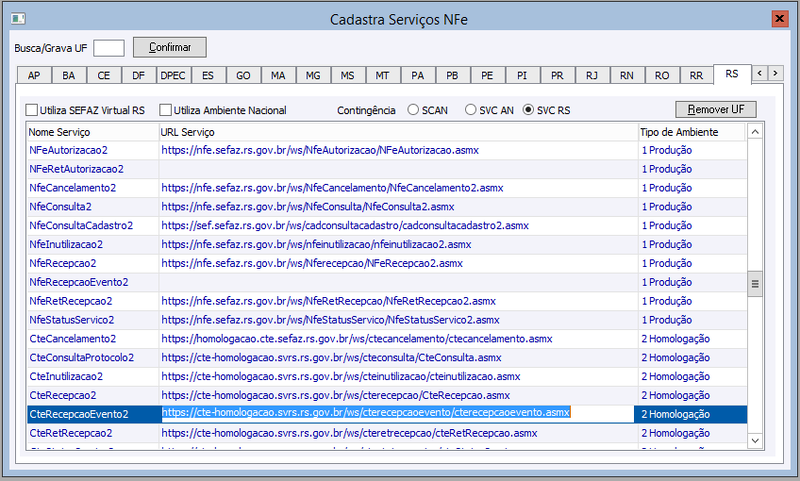Click the Nome Serviço column header
Viewport: 800px width, 481px height.
[x=93, y=132]
